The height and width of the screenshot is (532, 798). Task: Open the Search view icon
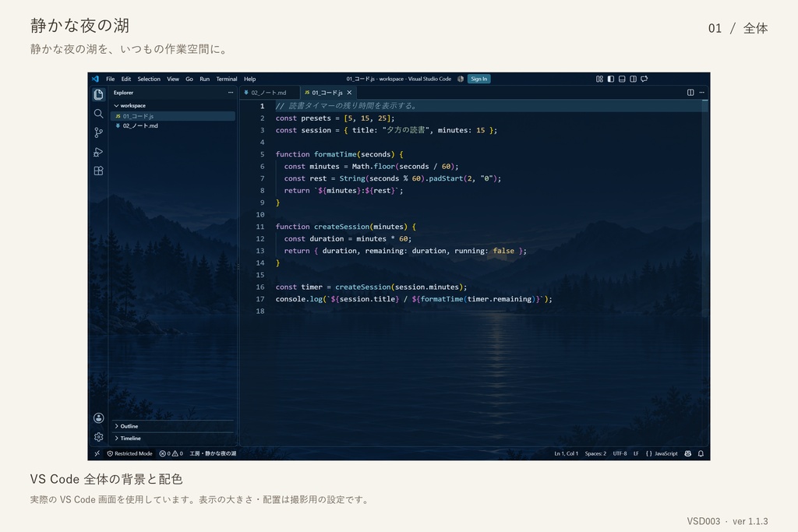tap(98, 114)
